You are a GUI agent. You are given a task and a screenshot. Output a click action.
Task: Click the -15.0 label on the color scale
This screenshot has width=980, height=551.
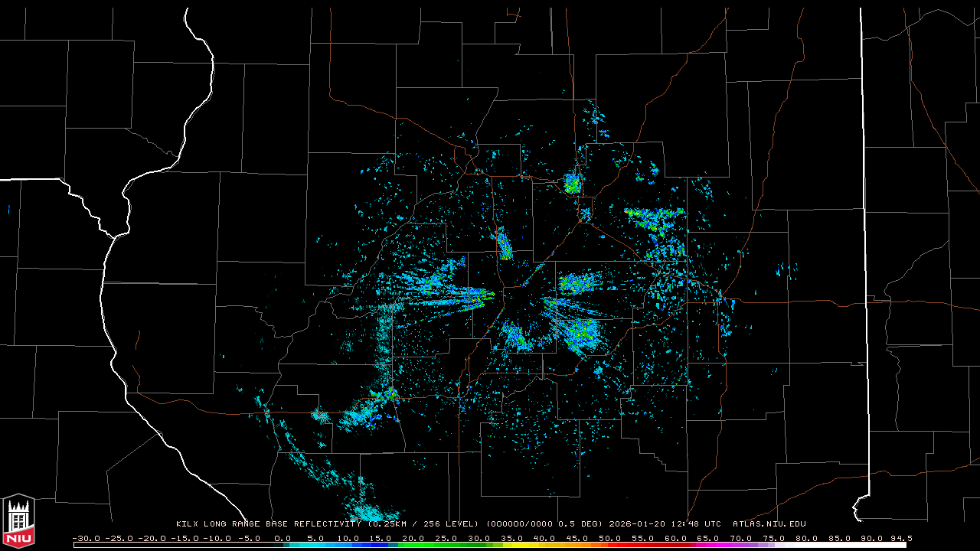[184, 538]
